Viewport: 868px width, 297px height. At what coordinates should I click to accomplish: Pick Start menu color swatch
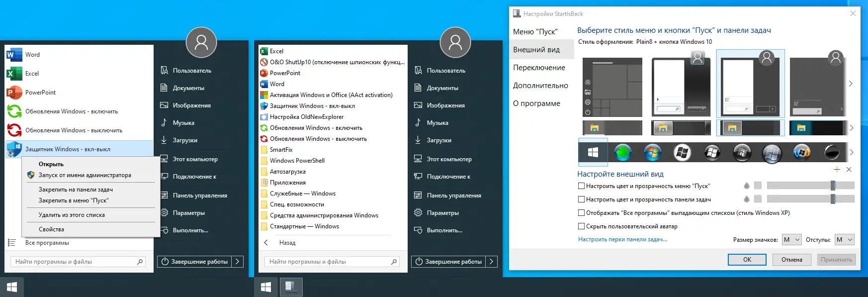coord(758,186)
